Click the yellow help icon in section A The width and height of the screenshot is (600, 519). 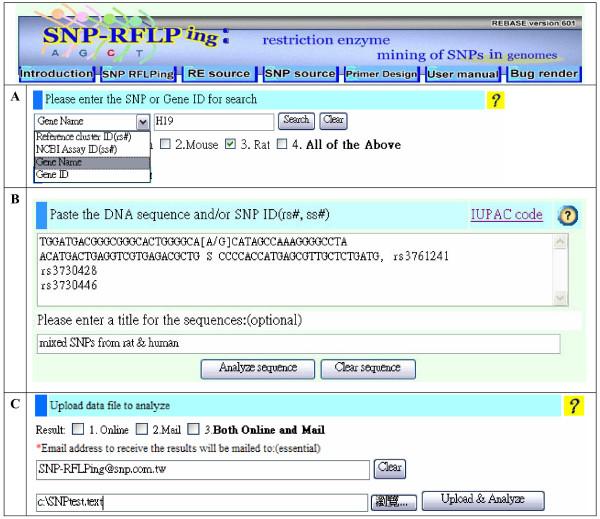[494, 99]
